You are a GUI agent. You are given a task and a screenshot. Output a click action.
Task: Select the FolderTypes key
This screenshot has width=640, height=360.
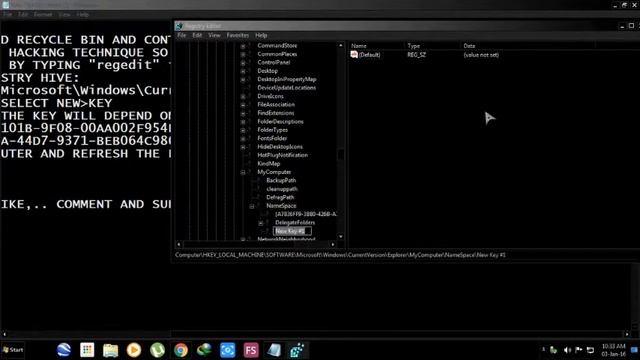click(272, 130)
